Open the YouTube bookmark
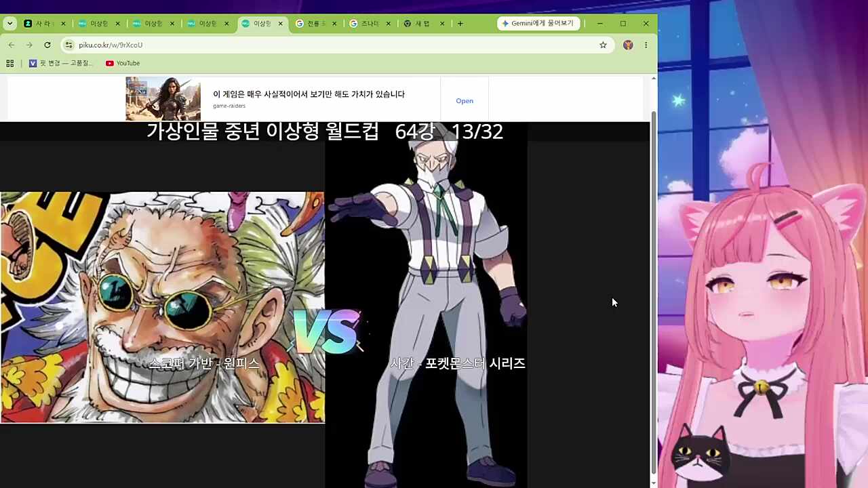 (x=123, y=63)
